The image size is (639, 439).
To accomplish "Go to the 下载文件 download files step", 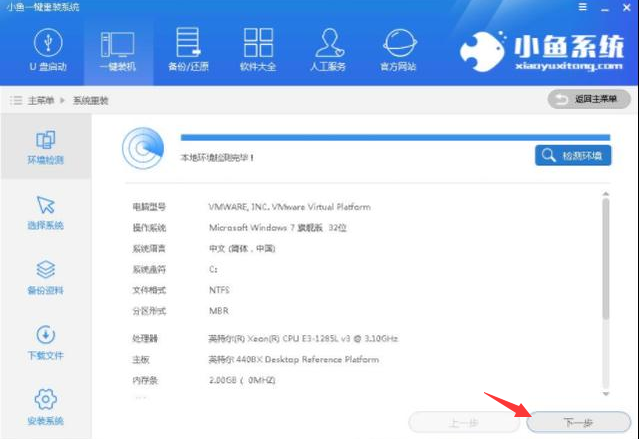I will [x=45, y=343].
